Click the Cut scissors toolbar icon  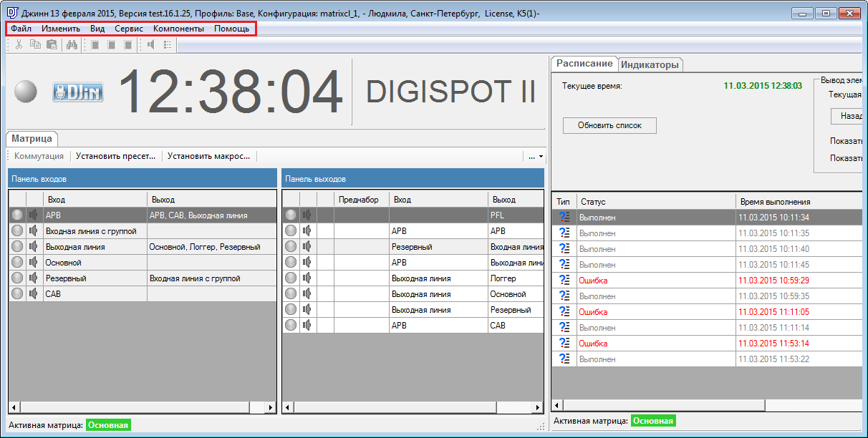point(19,44)
